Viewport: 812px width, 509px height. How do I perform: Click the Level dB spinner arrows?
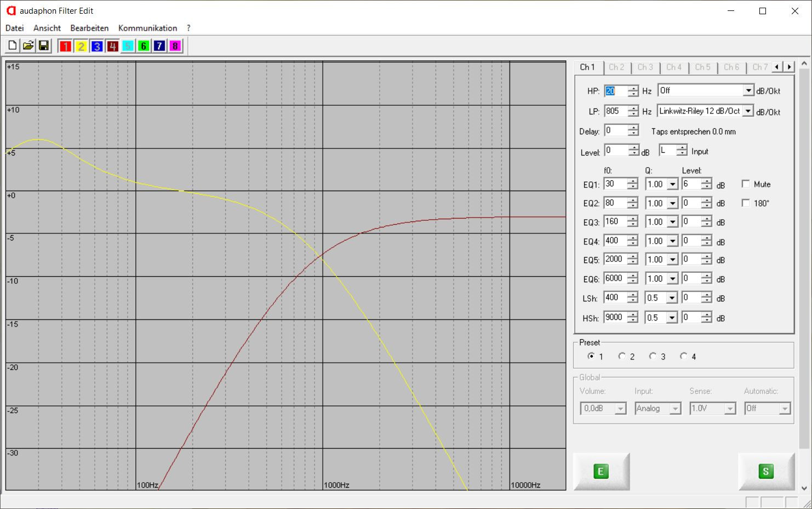coord(634,151)
